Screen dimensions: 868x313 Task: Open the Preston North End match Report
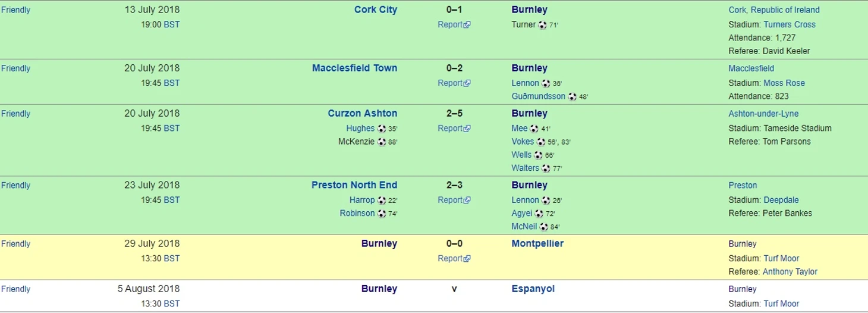click(450, 201)
